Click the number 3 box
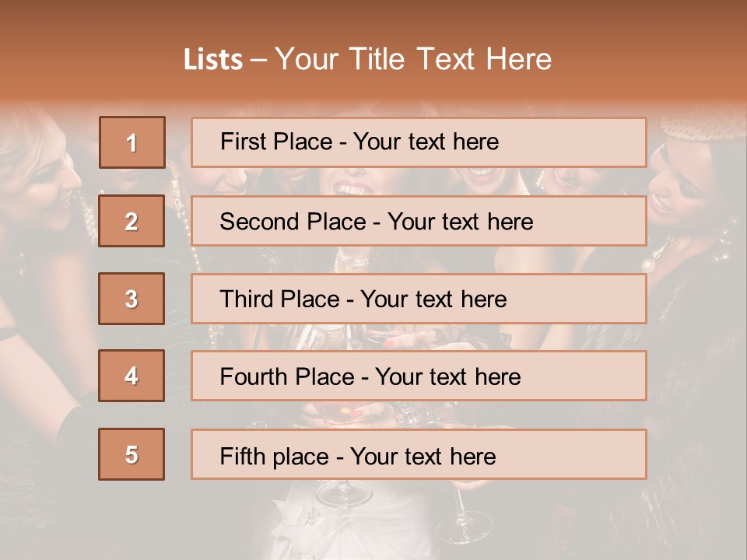Image resolution: width=747 pixels, height=560 pixels. [132, 299]
